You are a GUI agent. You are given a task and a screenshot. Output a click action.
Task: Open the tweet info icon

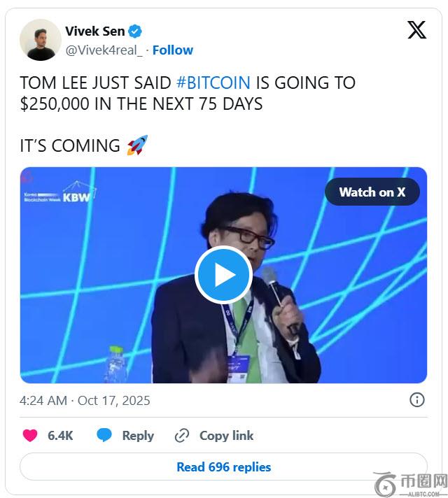pyautogui.click(x=416, y=399)
